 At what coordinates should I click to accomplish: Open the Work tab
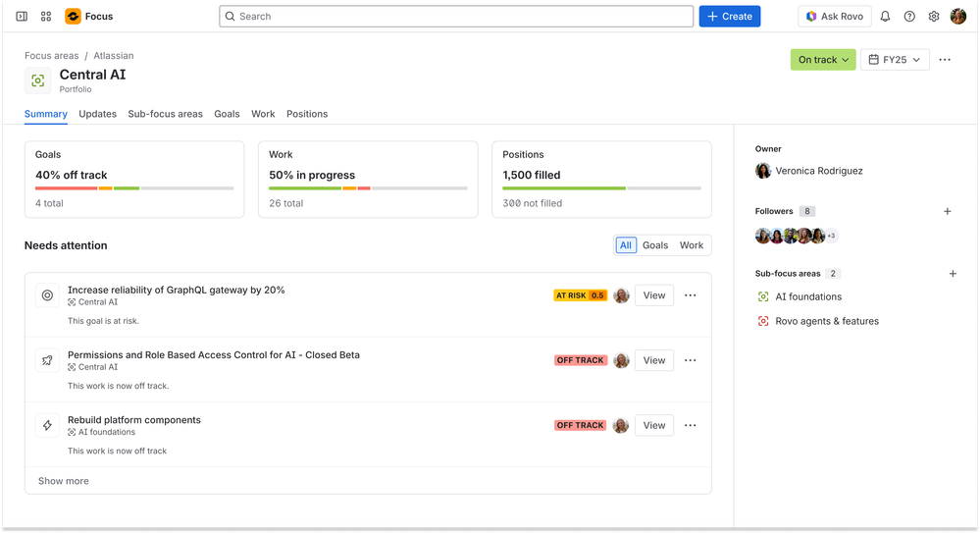point(263,114)
